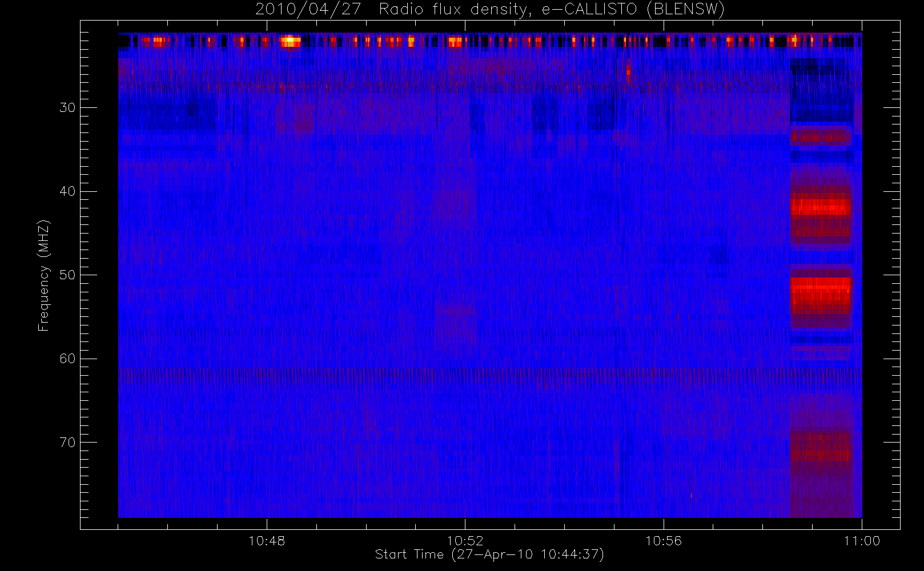Click the 70 frequency tick label

click(x=67, y=443)
